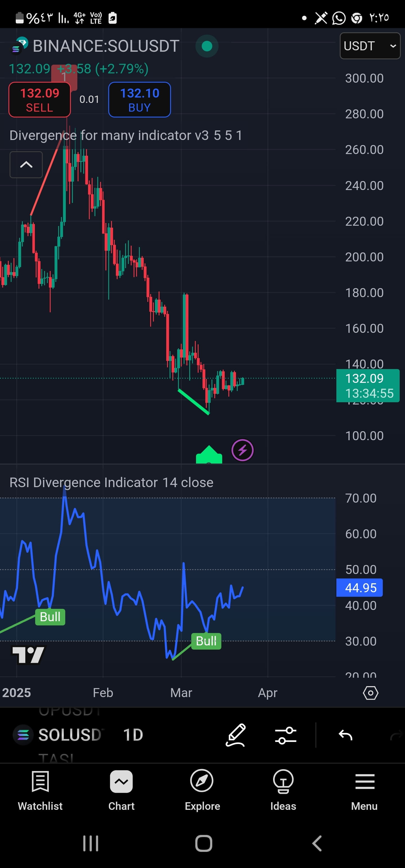Screen dimensions: 405x868
Task: Open the indicators and settings sliders icon
Action: (286, 735)
